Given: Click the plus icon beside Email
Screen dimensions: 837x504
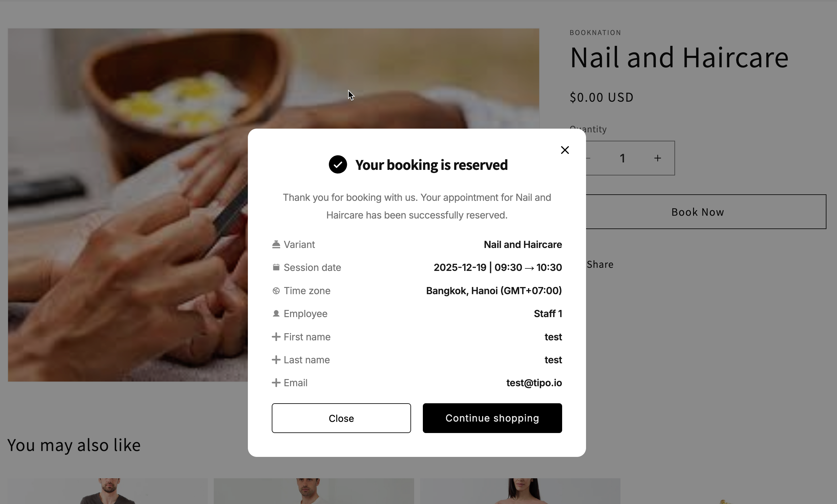Looking at the screenshot, I should click(x=276, y=383).
